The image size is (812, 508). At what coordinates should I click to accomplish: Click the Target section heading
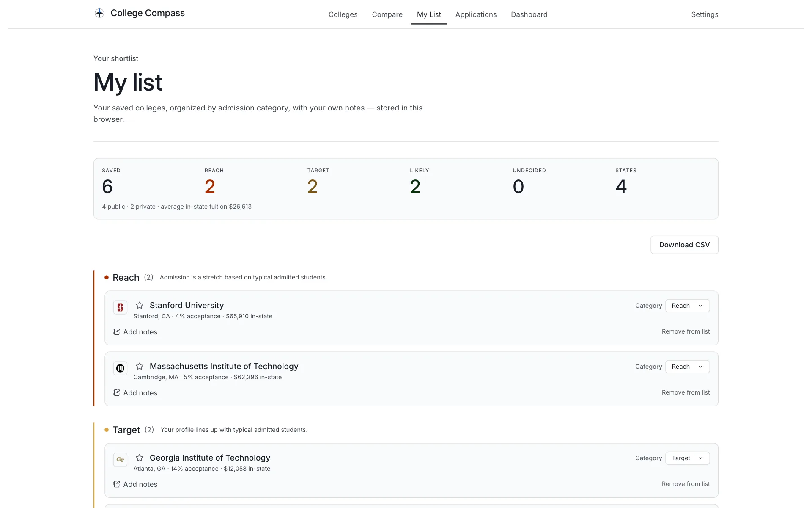[x=126, y=430]
